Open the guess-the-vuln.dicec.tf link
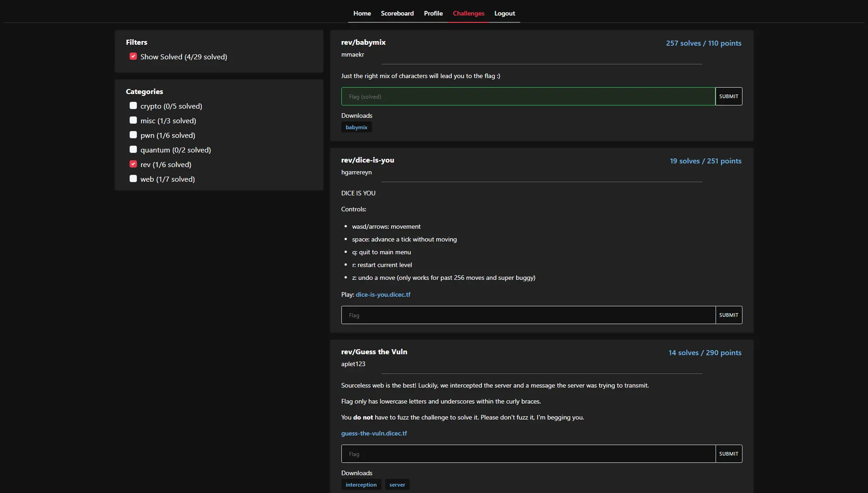The image size is (868, 493). (x=374, y=434)
